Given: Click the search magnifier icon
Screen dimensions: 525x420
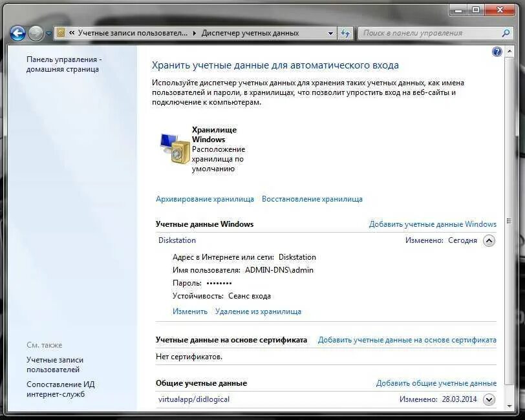Looking at the screenshot, I should tap(506, 33).
